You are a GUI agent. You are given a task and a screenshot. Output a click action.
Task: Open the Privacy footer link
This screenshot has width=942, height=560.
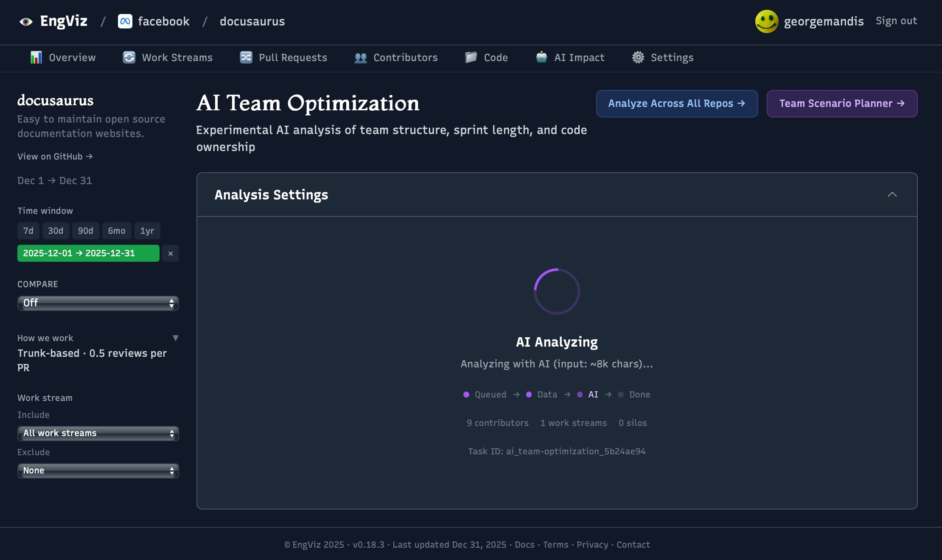(592, 545)
